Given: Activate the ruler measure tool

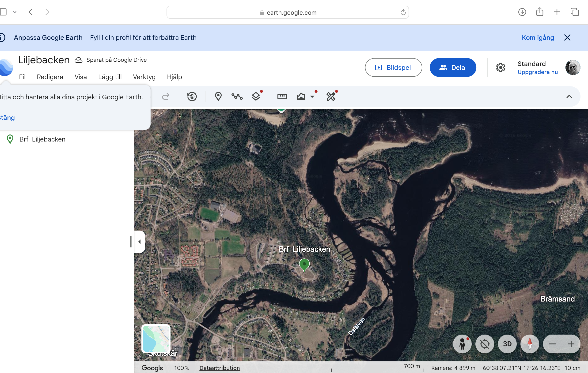Looking at the screenshot, I should click(282, 97).
